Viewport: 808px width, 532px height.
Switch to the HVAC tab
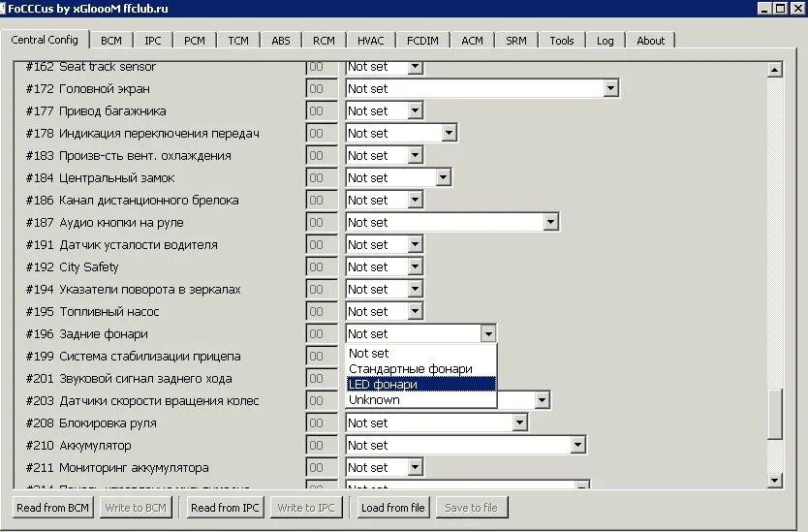point(370,41)
